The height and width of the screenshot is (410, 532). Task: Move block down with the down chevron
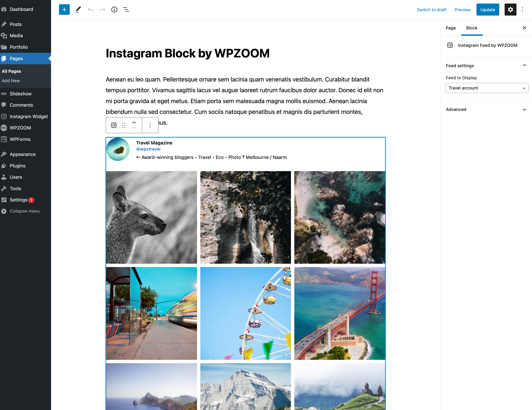134,128
